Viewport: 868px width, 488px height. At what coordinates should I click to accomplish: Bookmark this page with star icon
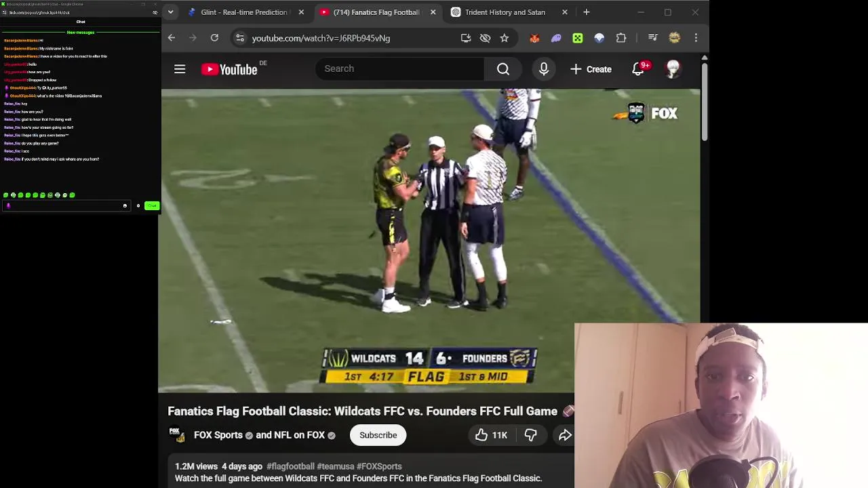click(x=504, y=38)
